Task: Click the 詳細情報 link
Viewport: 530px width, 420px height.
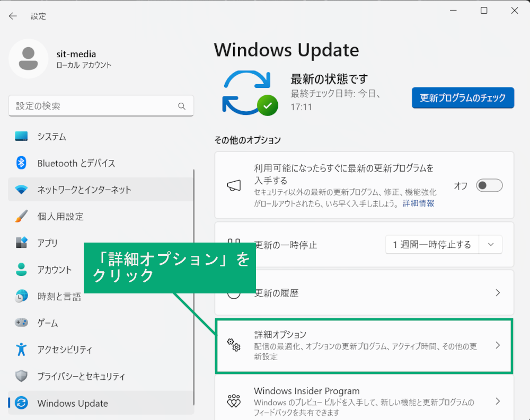Action: coord(419,203)
